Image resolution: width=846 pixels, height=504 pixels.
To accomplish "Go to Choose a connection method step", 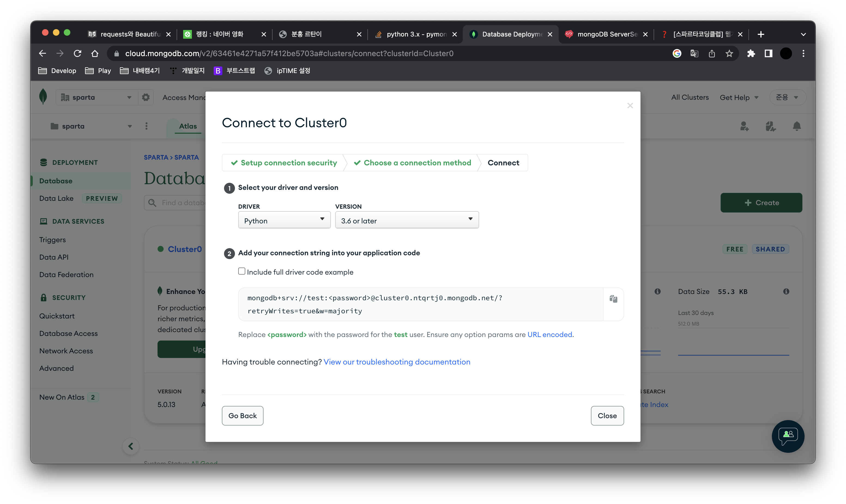I will (412, 163).
